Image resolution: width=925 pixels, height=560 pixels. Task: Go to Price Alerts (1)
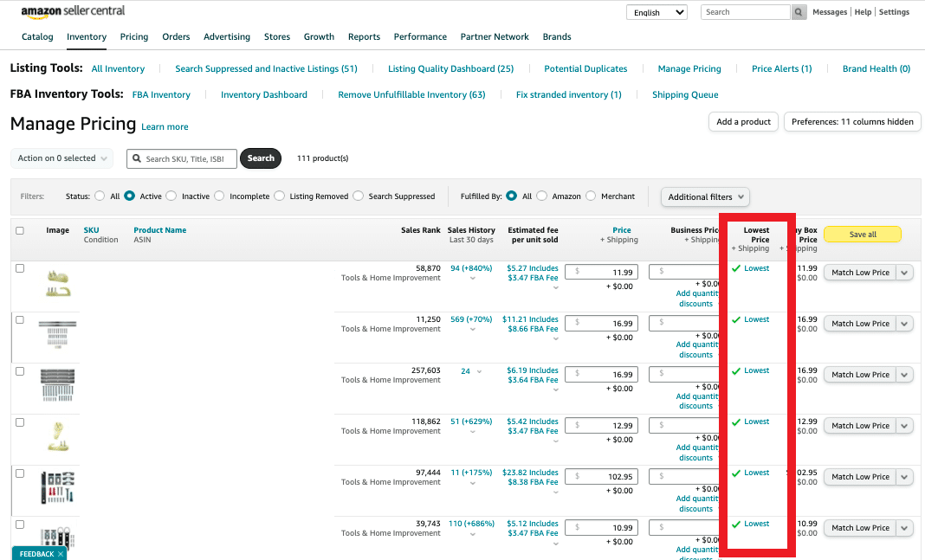(x=781, y=69)
